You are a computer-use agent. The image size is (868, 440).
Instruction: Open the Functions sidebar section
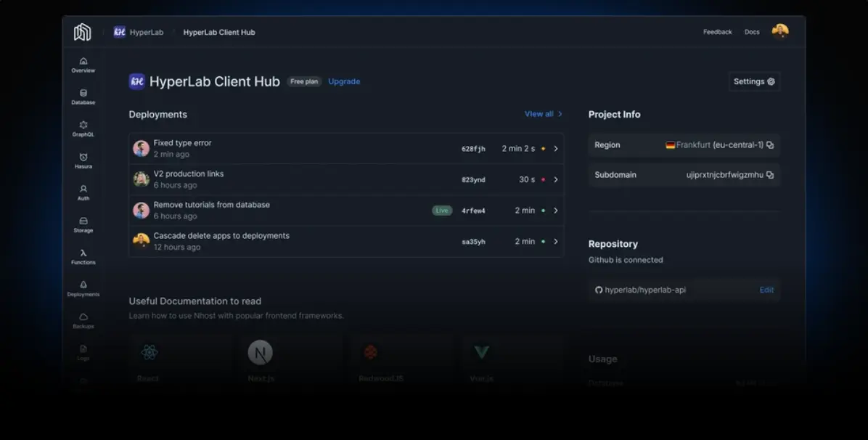83,256
